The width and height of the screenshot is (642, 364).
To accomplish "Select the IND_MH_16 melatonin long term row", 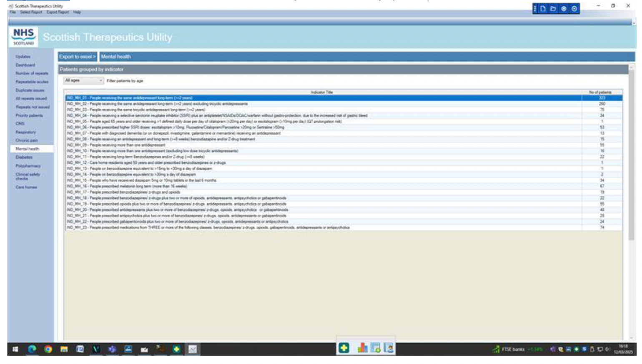I will click(344, 186).
